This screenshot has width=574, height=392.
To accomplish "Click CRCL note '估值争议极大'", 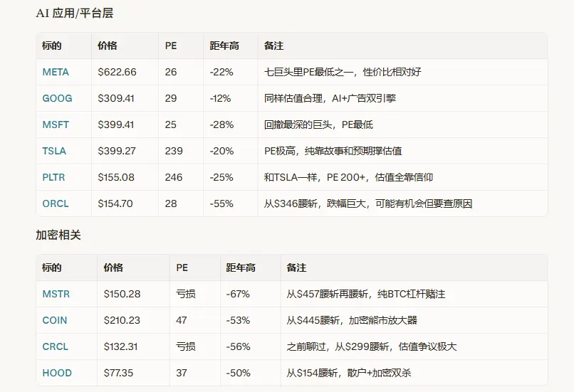I will [427, 346].
